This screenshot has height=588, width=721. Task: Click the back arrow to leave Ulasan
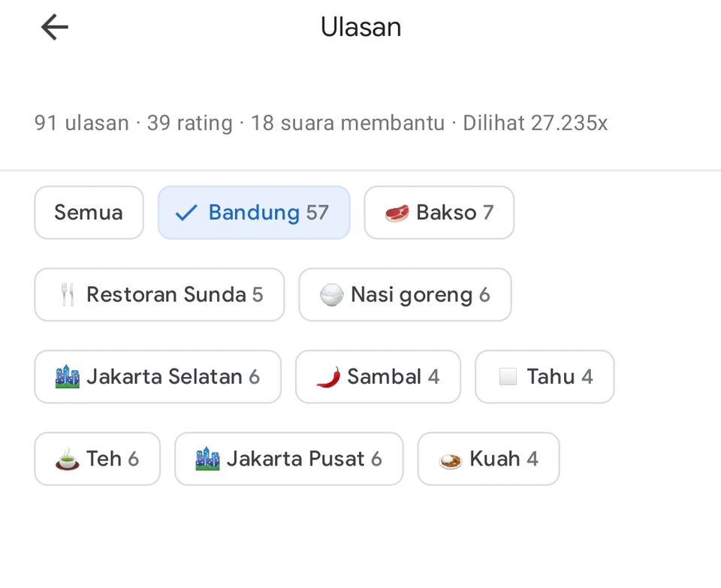pos(53,27)
